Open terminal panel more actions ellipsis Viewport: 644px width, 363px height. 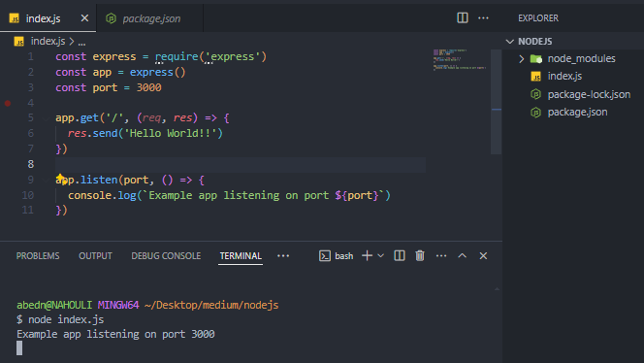(x=441, y=255)
